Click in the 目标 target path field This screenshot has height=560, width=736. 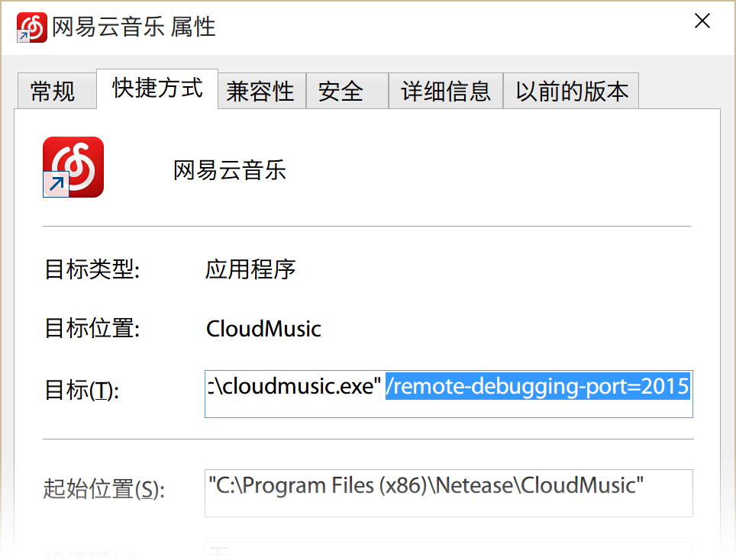click(449, 394)
